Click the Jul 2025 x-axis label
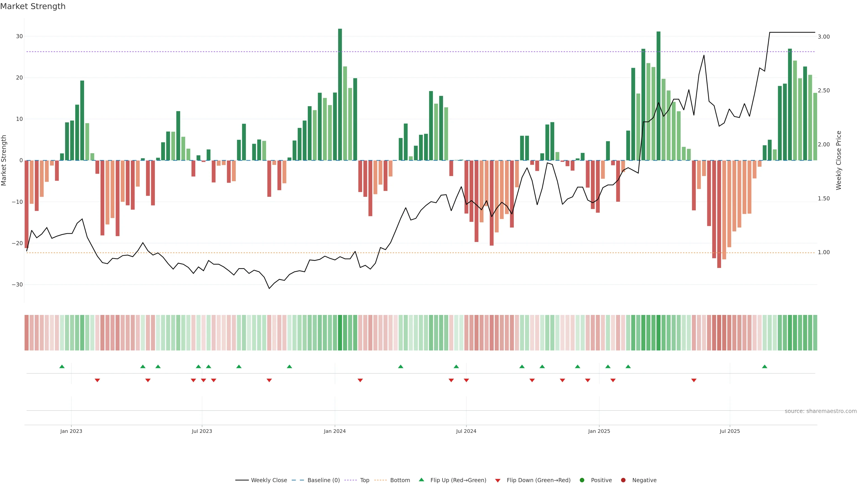Image resolution: width=868 pixels, height=488 pixels. coord(729,431)
